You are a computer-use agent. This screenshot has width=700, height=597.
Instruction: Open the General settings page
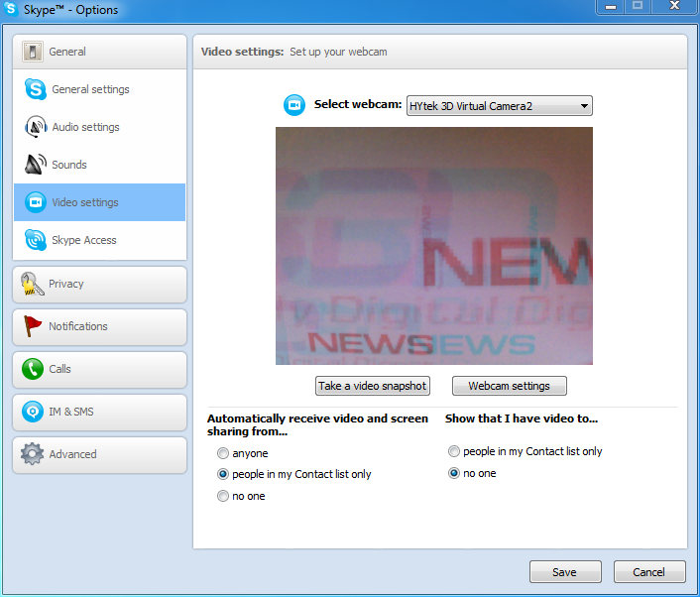pos(99,89)
